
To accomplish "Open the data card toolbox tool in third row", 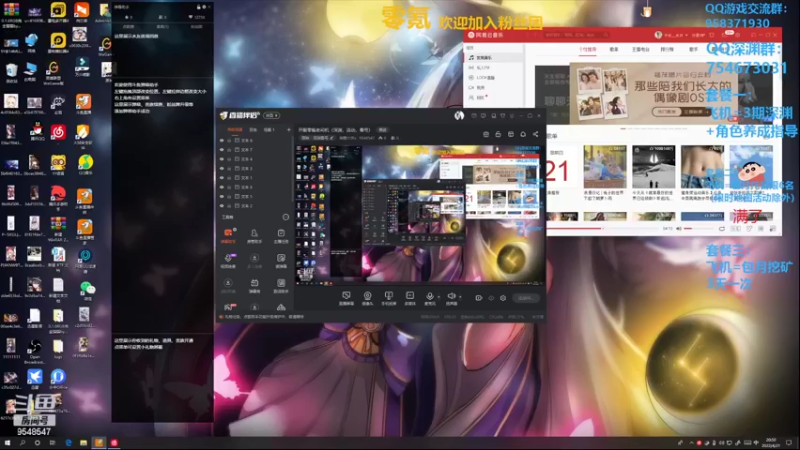I will [281, 285].
